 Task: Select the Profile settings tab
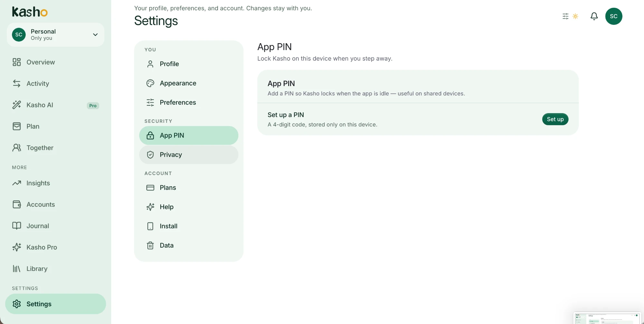[189, 64]
